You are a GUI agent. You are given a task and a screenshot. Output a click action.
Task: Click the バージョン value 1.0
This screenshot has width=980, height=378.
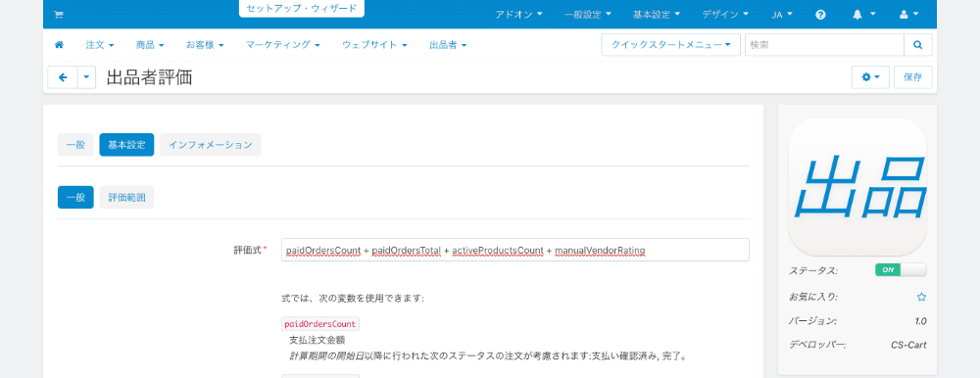click(x=920, y=321)
